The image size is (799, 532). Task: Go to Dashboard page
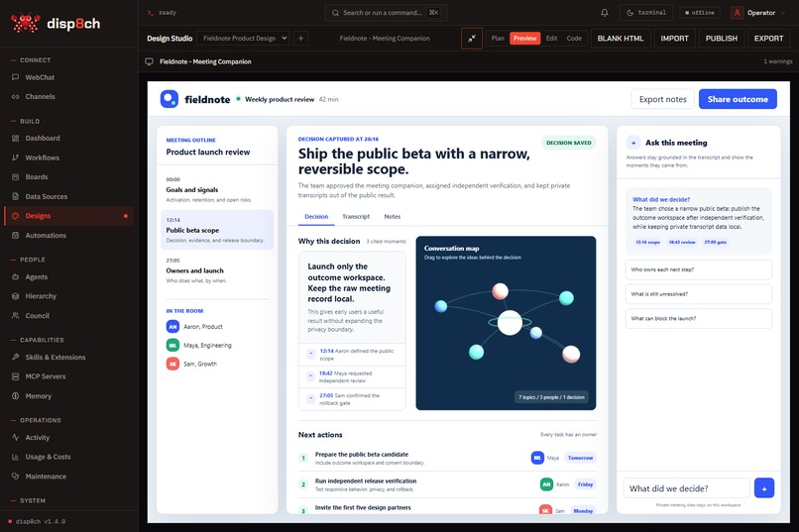68,139
